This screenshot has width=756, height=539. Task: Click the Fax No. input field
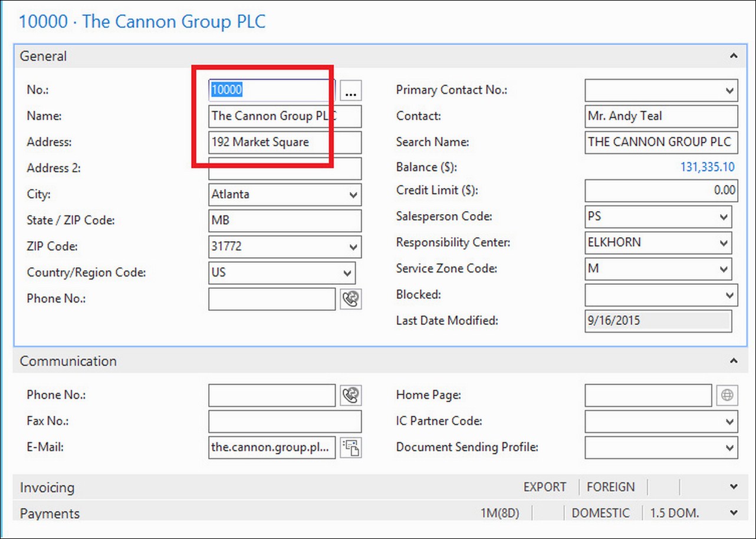coord(285,422)
